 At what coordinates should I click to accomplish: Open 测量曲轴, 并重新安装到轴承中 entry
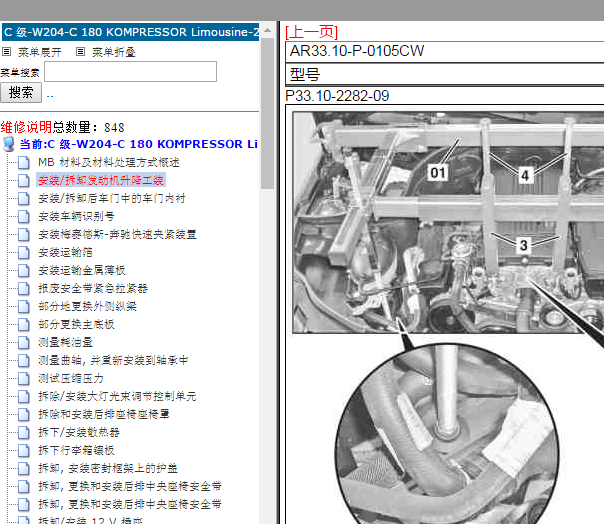tap(113, 361)
